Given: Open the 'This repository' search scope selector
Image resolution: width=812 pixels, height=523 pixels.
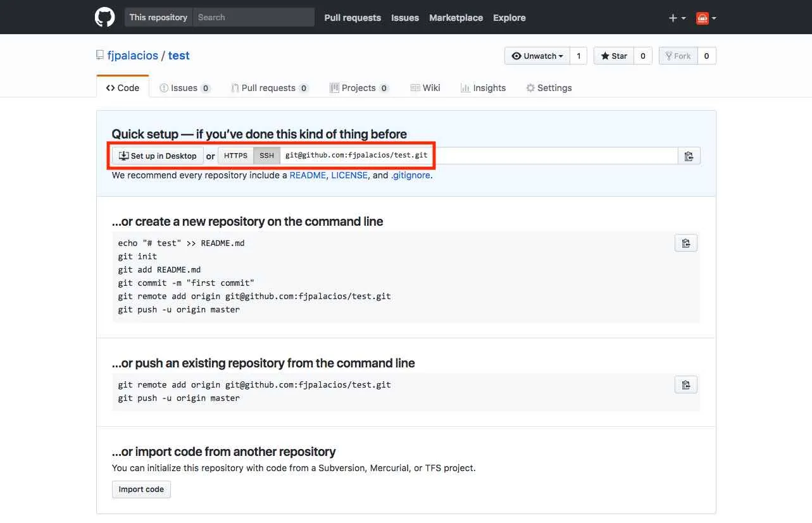Looking at the screenshot, I should (x=158, y=17).
